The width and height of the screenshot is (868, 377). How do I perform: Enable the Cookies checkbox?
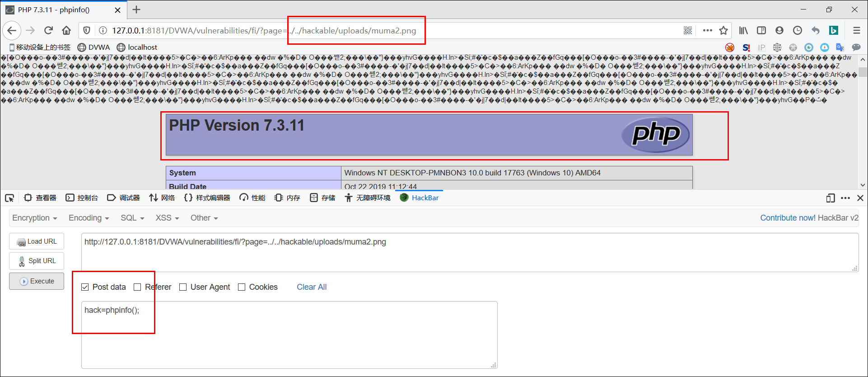[x=242, y=287]
